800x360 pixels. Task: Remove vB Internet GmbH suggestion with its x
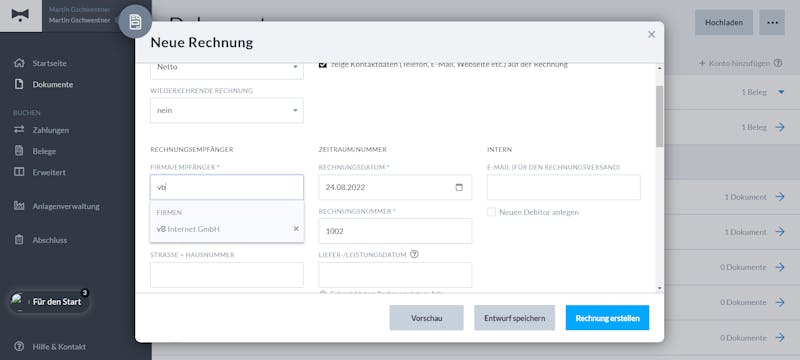[x=296, y=228]
